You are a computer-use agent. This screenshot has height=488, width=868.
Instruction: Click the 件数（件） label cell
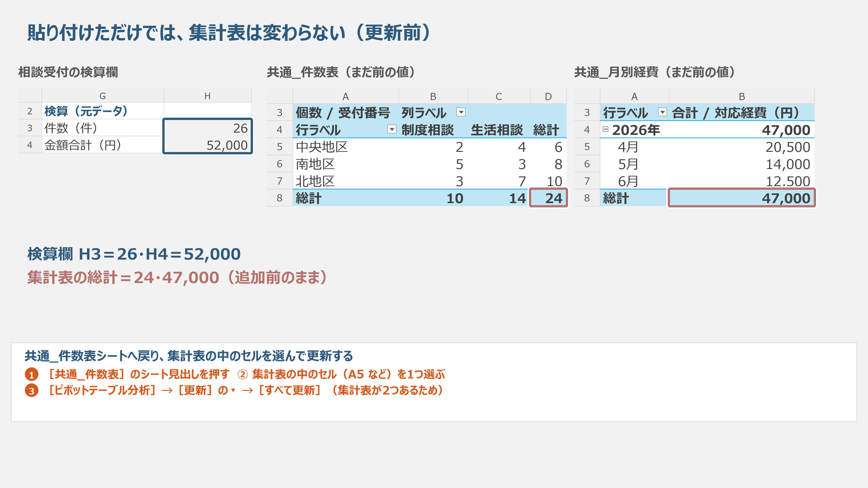[x=103, y=128]
